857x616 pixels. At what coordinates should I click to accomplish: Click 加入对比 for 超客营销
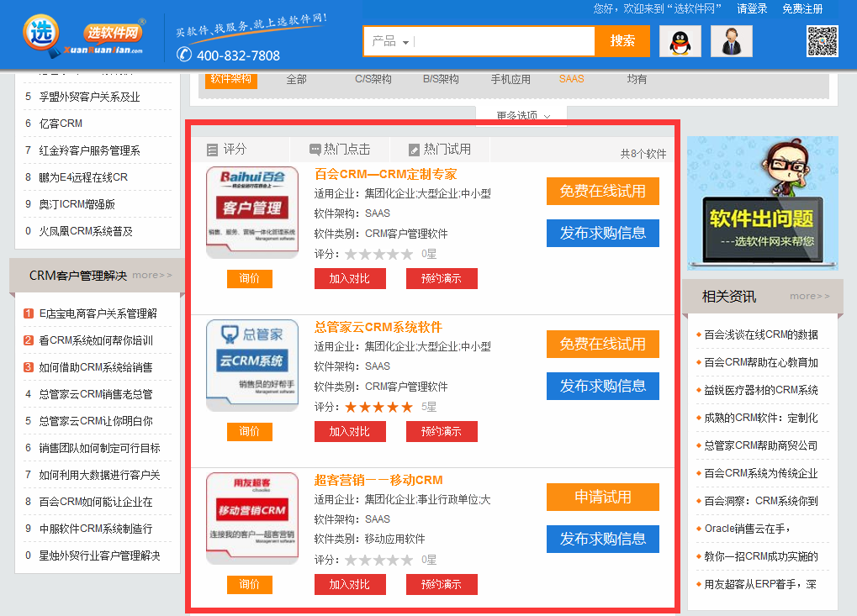point(350,584)
